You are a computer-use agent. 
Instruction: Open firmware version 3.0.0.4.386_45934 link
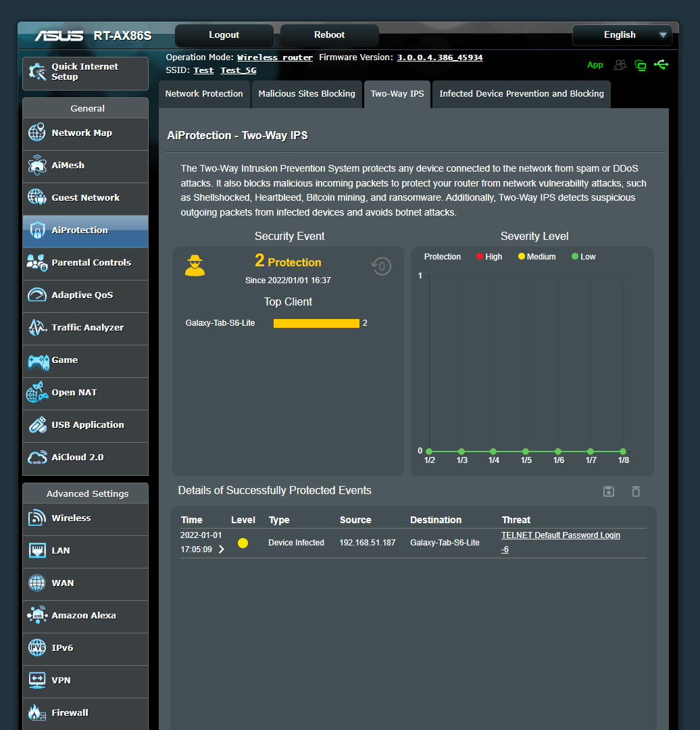(439, 57)
